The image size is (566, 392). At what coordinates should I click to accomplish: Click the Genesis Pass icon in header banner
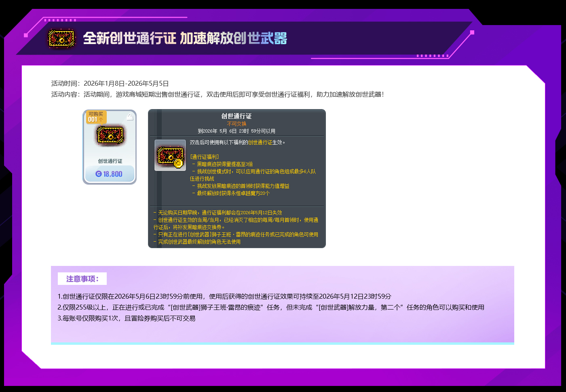pos(62,39)
